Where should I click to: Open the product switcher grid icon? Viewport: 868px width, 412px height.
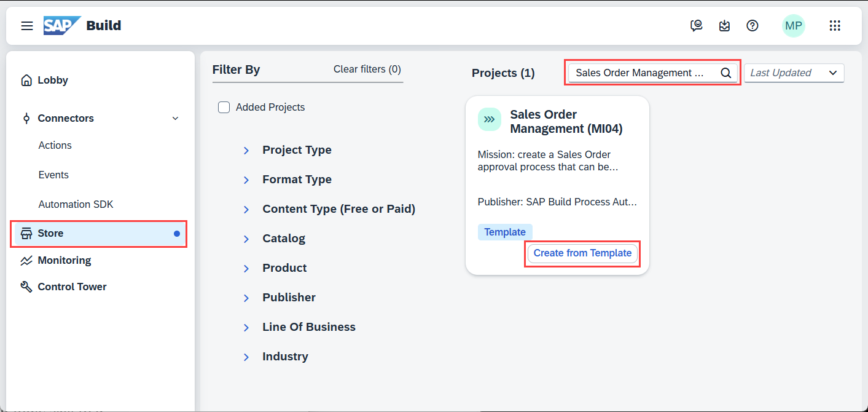click(835, 25)
